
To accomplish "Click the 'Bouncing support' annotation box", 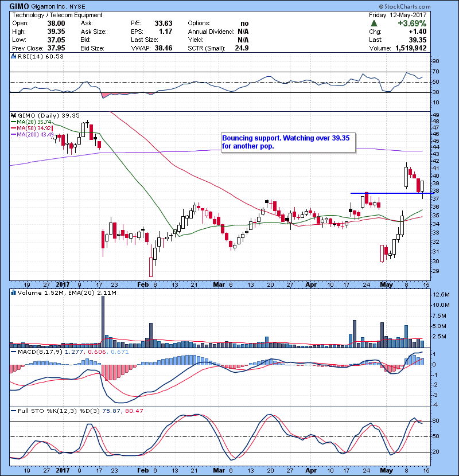I will click(289, 142).
